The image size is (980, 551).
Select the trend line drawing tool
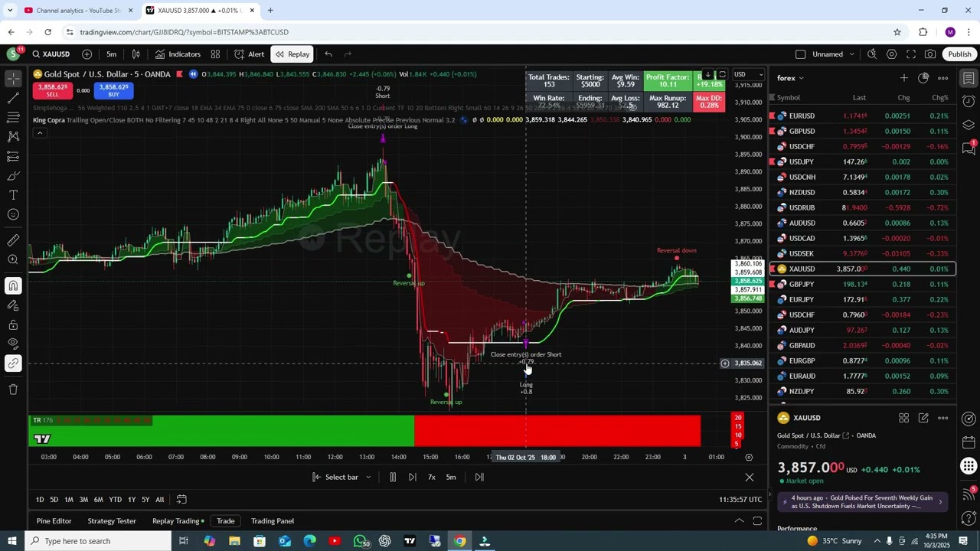point(13,98)
